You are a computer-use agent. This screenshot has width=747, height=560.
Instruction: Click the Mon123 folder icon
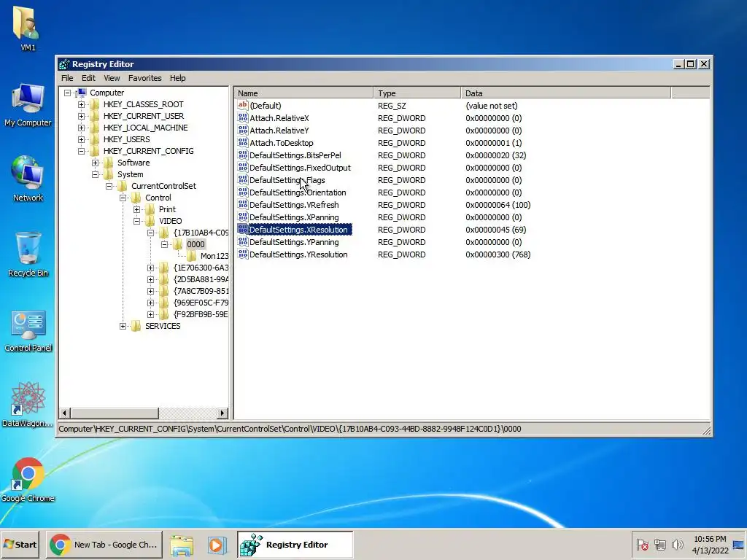click(x=192, y=256)
